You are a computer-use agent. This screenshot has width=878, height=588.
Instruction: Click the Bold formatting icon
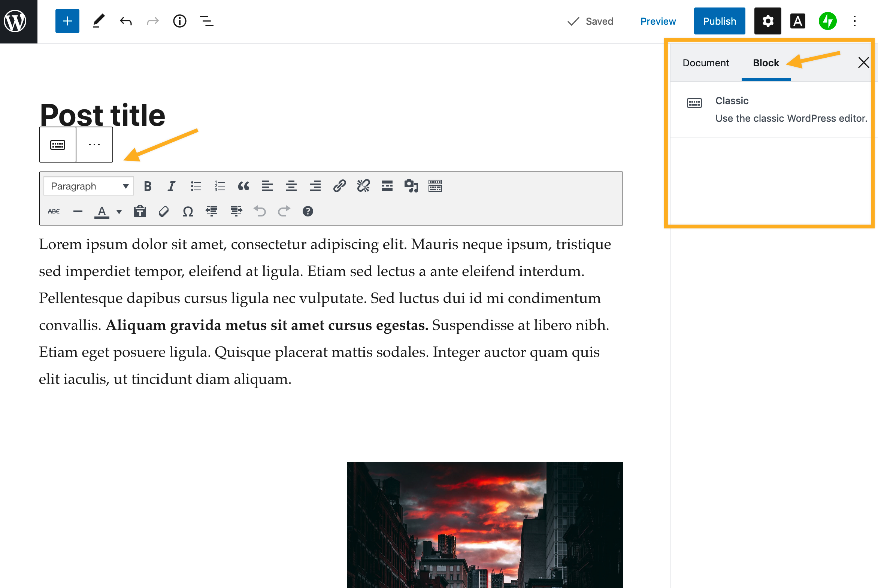pos(148,186)
